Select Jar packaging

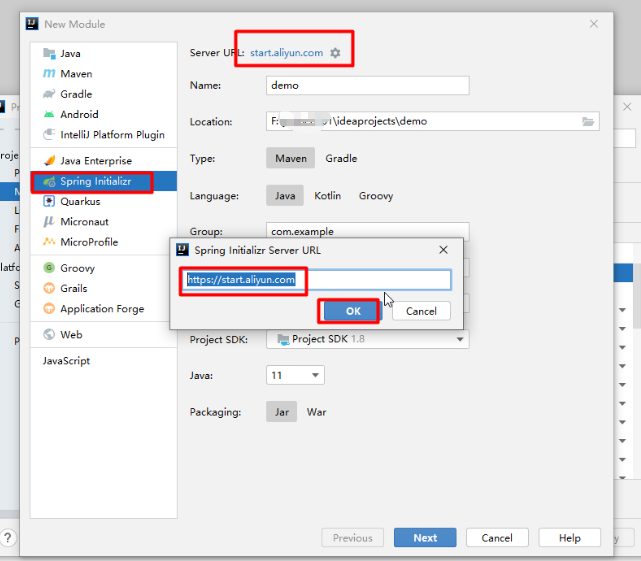point(282,412)
